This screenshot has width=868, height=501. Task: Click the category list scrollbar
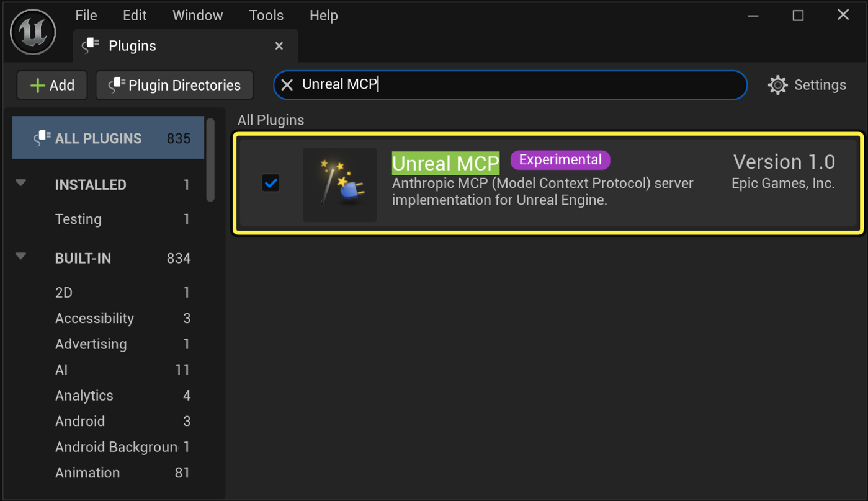pos(211,159)
